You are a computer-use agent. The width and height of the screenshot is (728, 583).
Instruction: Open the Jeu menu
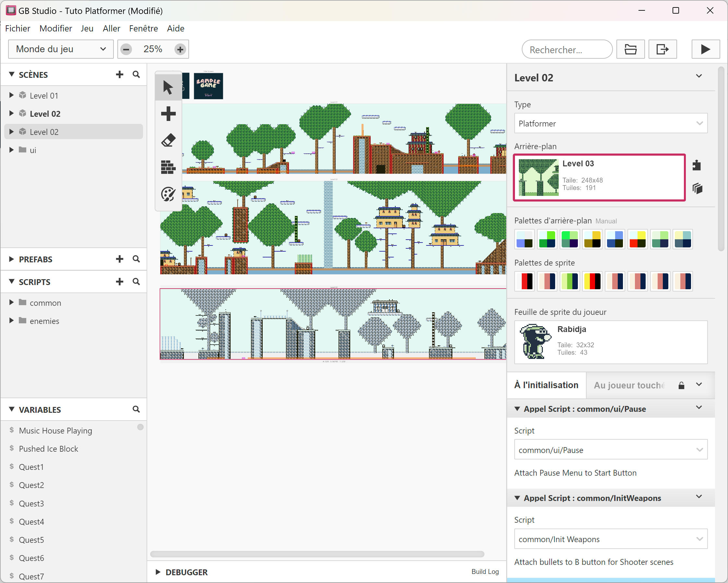tap(87, 28)
